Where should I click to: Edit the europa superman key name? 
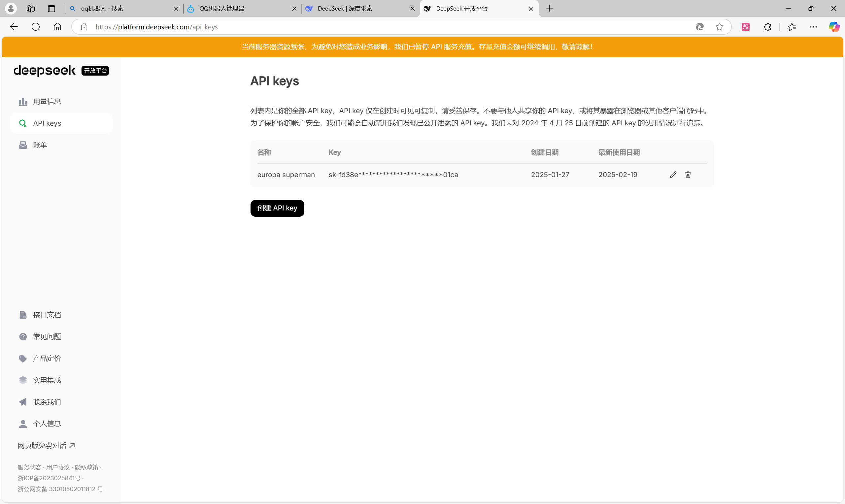[673, 174]
